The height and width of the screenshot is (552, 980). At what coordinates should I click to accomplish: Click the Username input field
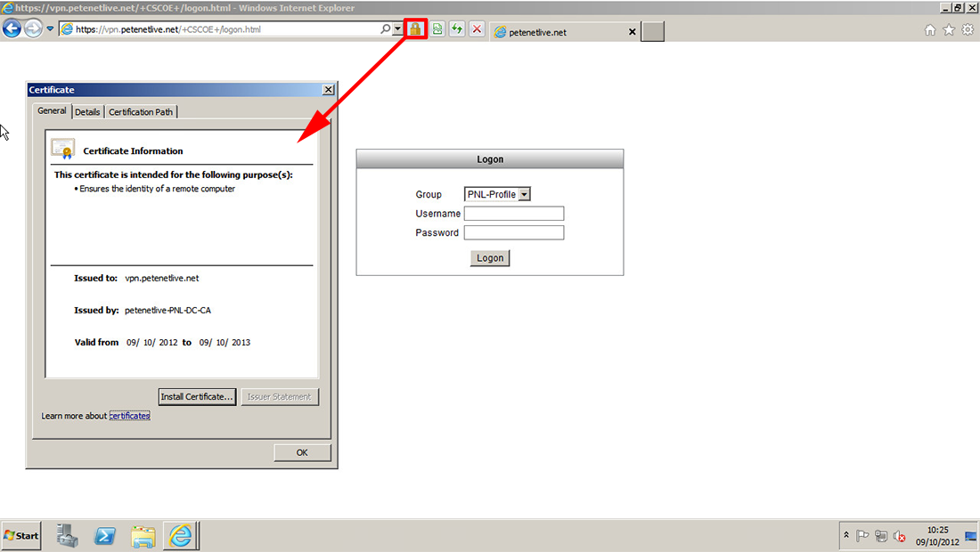[514, 214]
